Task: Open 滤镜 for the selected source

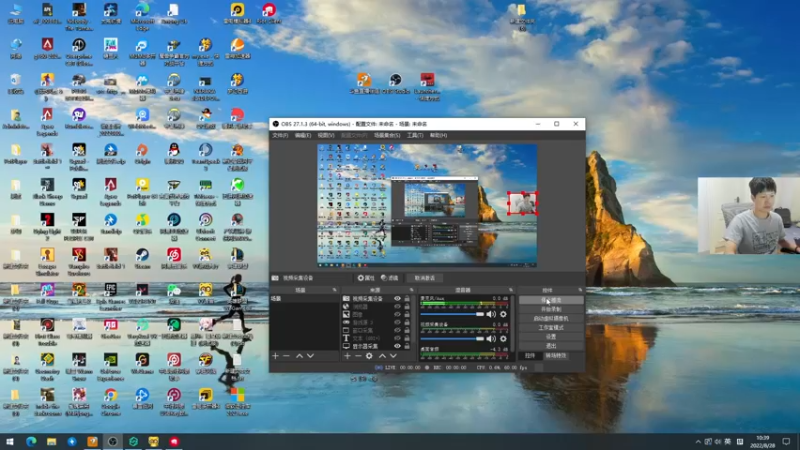Action: (x=390, y=278)
